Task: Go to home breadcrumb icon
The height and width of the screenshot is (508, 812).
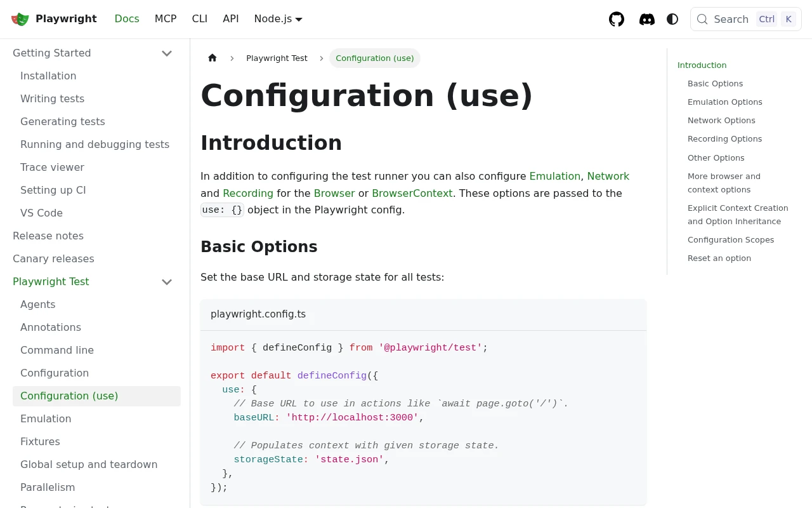Action: click(x=213, y=58)
